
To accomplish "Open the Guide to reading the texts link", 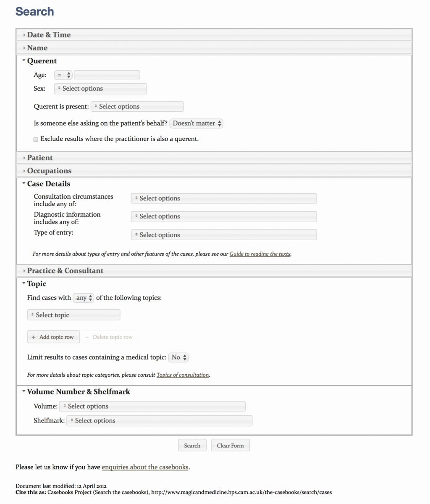I will tap(260, 254).
